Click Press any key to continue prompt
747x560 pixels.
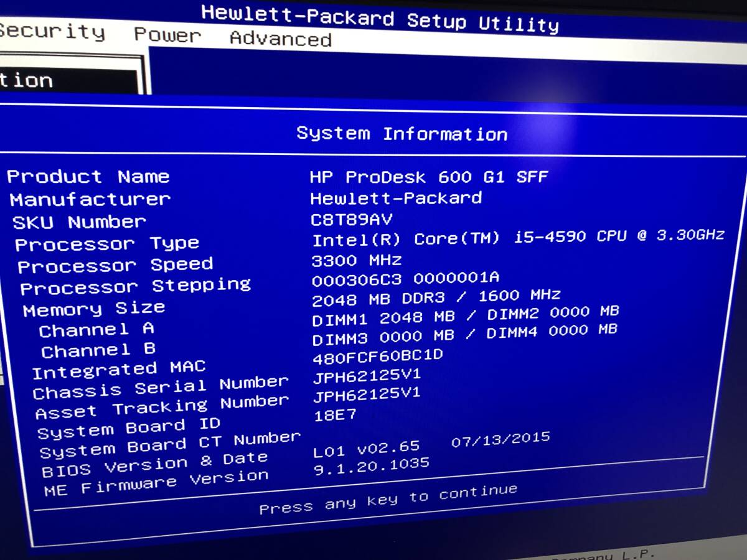388,500
